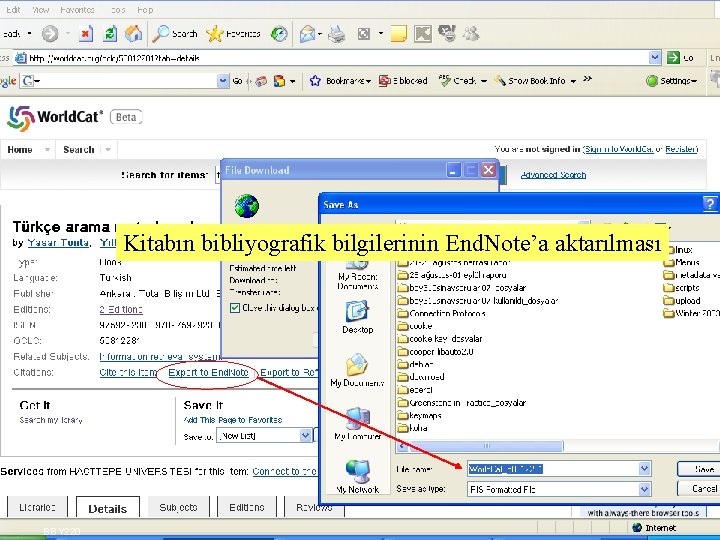The image size is (720, 540).
Task: Click the browser Stop icon
Action: (86, 34)
